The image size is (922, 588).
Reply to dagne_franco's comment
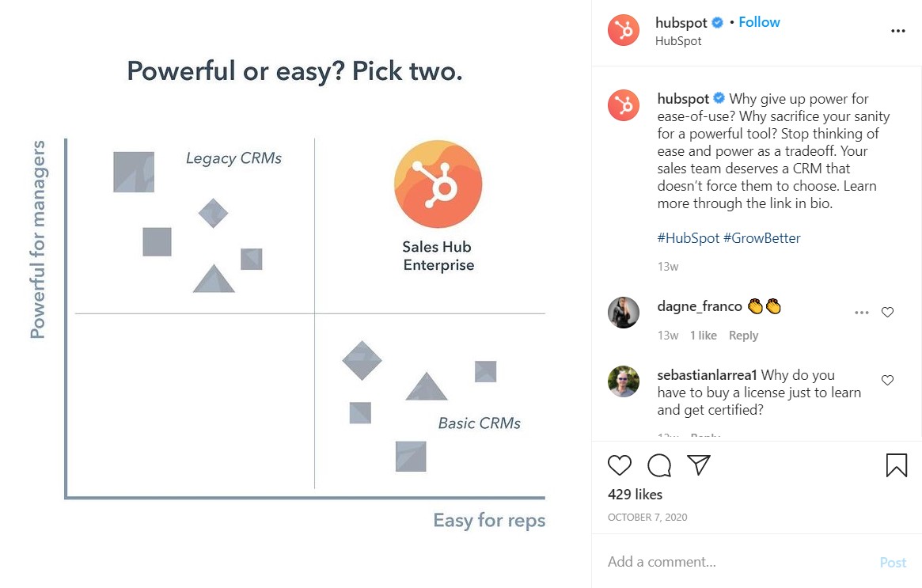[743, 336]
